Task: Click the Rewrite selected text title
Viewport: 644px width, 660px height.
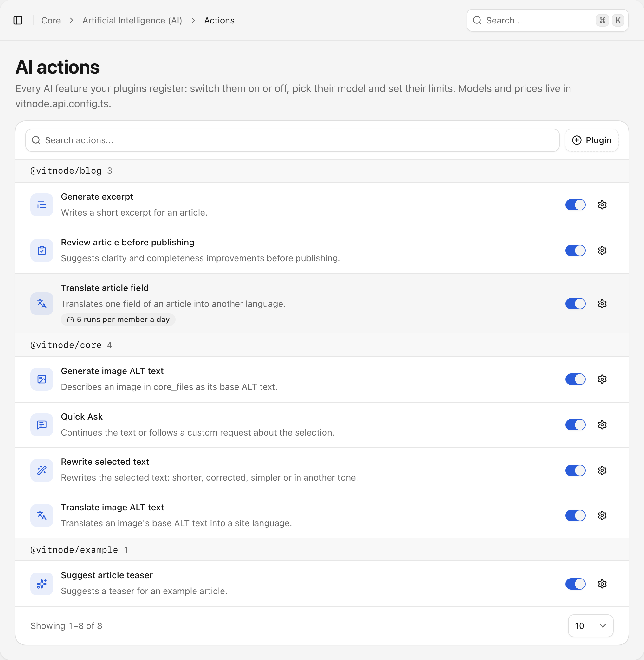Action: coord(105,462)
